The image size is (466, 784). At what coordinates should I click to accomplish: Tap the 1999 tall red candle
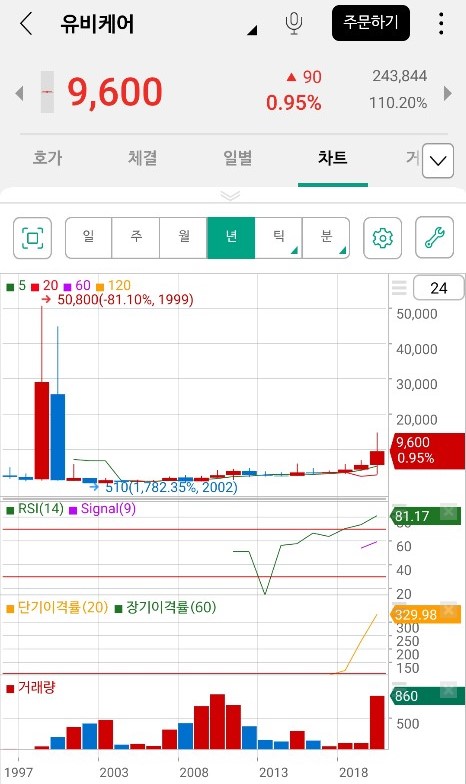(x=42, y=430)
